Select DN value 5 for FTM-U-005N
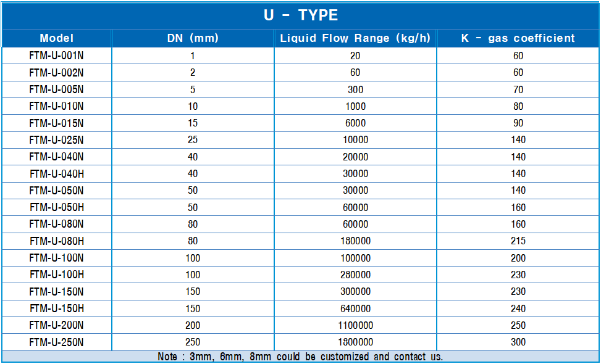Image resolution: width=601 pixels, height=364 pixels. click(x=193, y=89)
